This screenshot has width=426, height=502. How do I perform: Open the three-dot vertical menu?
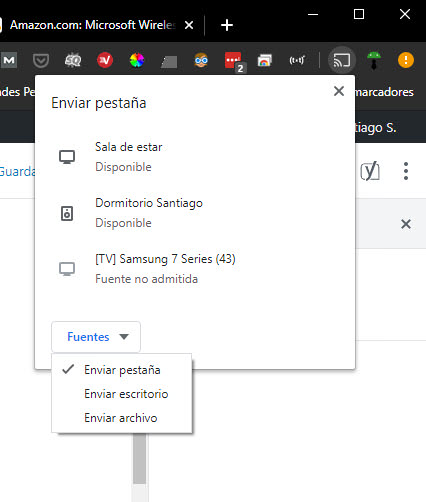coord(406,171)
